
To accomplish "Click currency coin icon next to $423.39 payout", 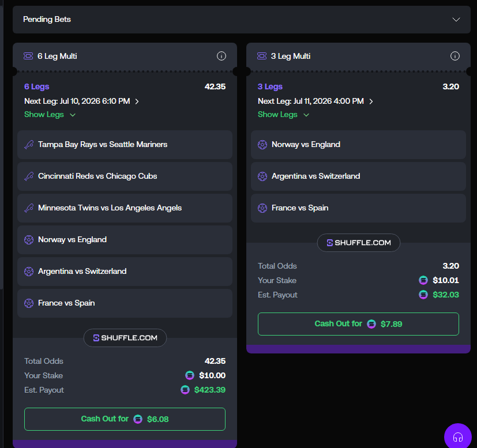I will tap(185, 390).
